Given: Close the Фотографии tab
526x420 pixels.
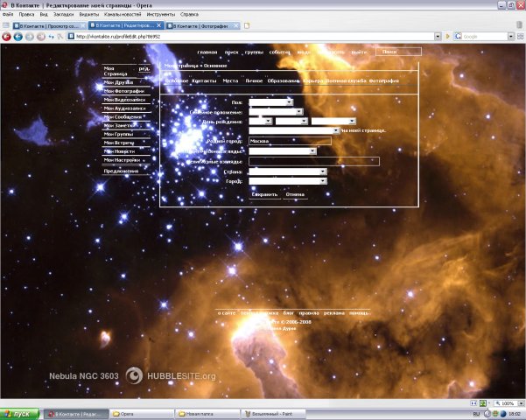Looking at the screenshot, I should click(x=236, y=26).
